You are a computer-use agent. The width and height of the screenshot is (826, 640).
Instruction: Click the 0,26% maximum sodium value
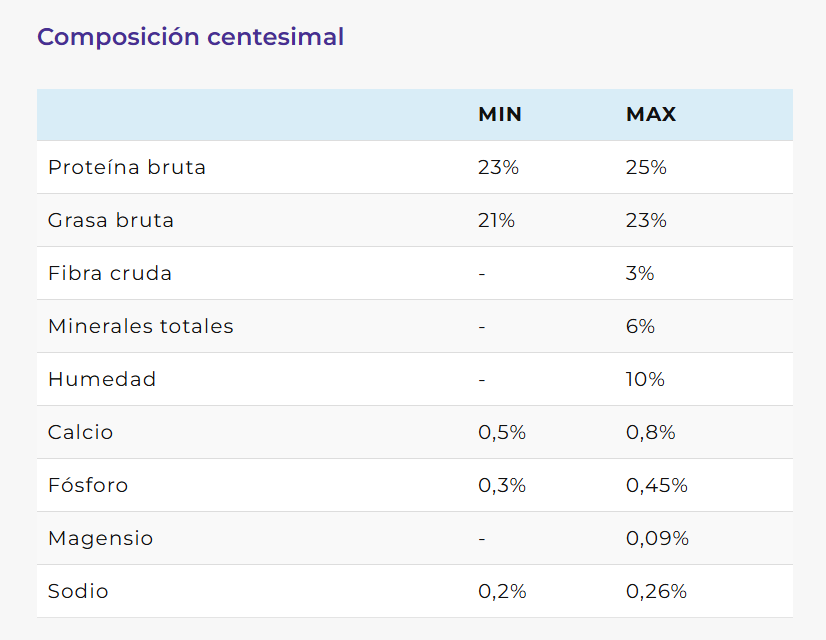click(x=657, y=591)
